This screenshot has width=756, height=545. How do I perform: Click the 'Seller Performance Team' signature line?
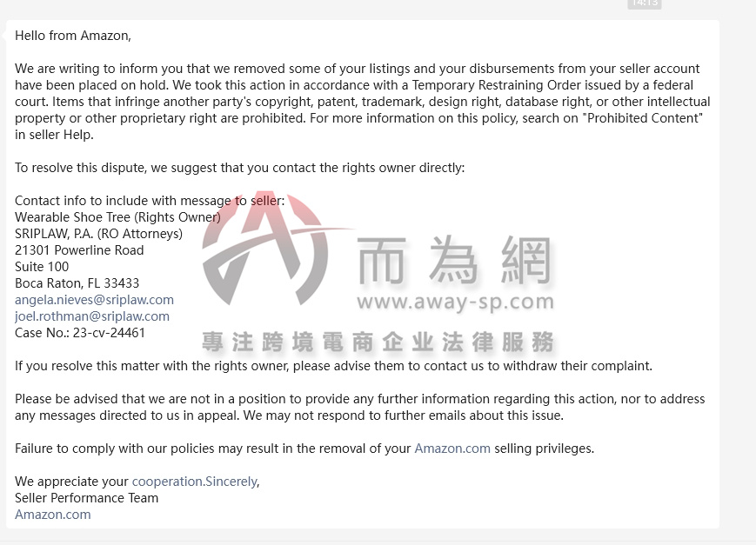(86, 498)
